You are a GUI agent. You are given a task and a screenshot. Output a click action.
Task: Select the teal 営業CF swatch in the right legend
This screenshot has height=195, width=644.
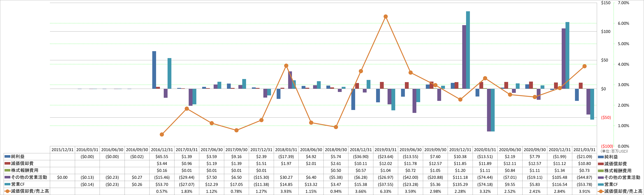(x=601, y=184)
